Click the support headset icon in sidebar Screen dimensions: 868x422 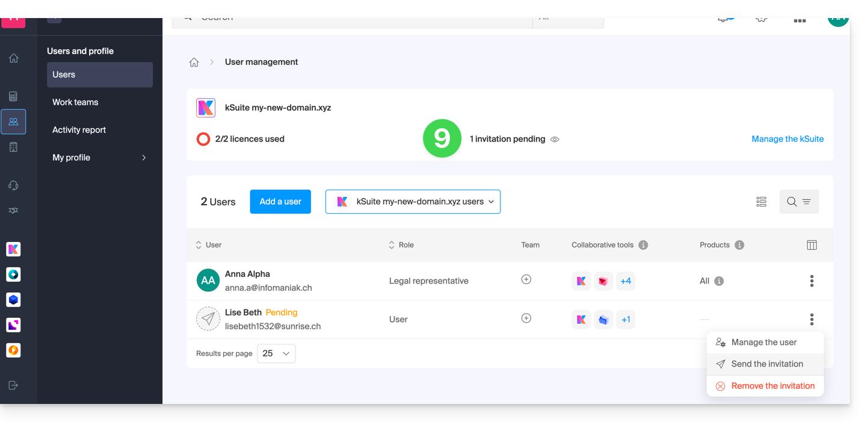(13, 185)
